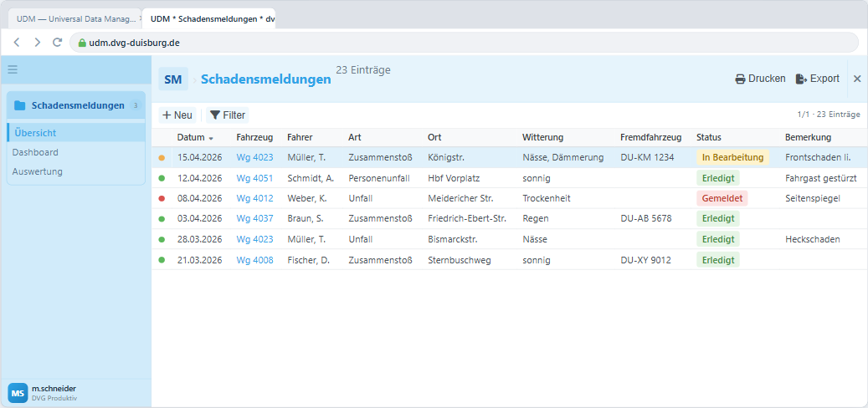868x408 pixels.
Task: Open Wg 4023 link in 15.04.2026 row
Action: coord(254,157)
